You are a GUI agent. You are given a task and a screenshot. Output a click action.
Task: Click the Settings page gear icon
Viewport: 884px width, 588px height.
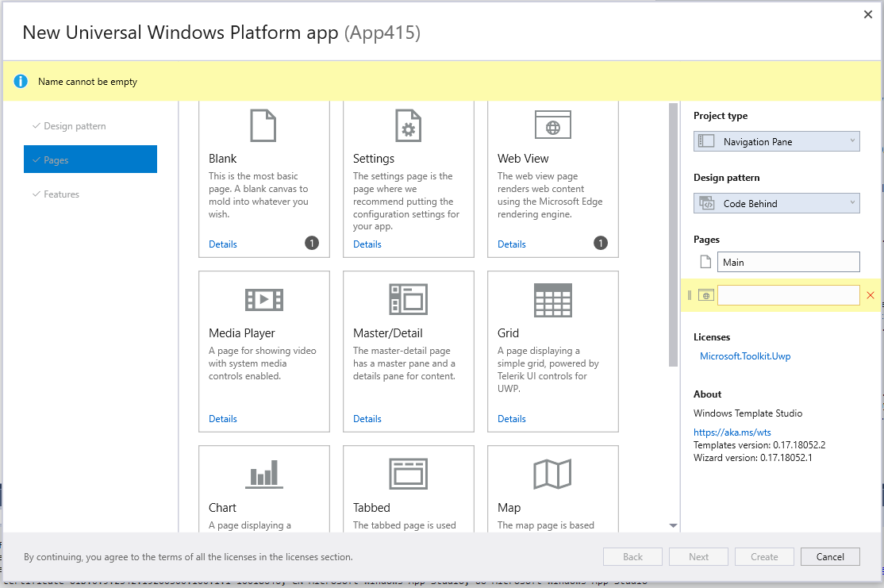pyautogui.click(x=408, y=125)
